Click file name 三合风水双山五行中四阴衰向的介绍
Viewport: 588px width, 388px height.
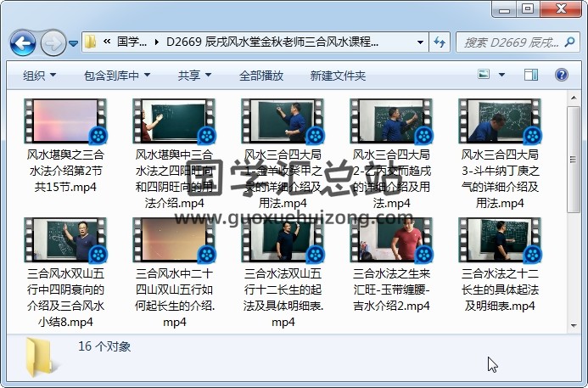pos(65,297)
